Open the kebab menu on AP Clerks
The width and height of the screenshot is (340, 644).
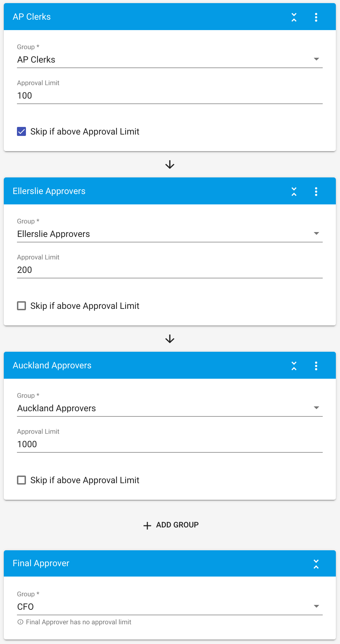(x=316, y=17)
